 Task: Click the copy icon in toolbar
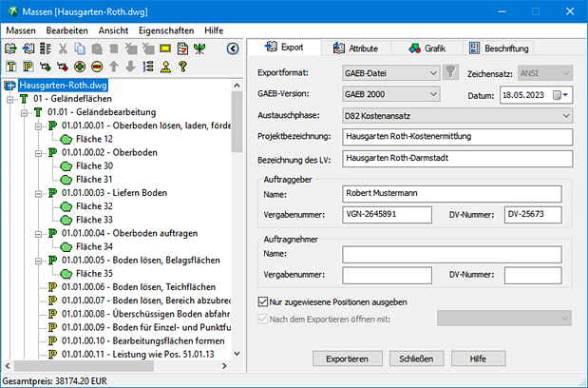(80, 48)
